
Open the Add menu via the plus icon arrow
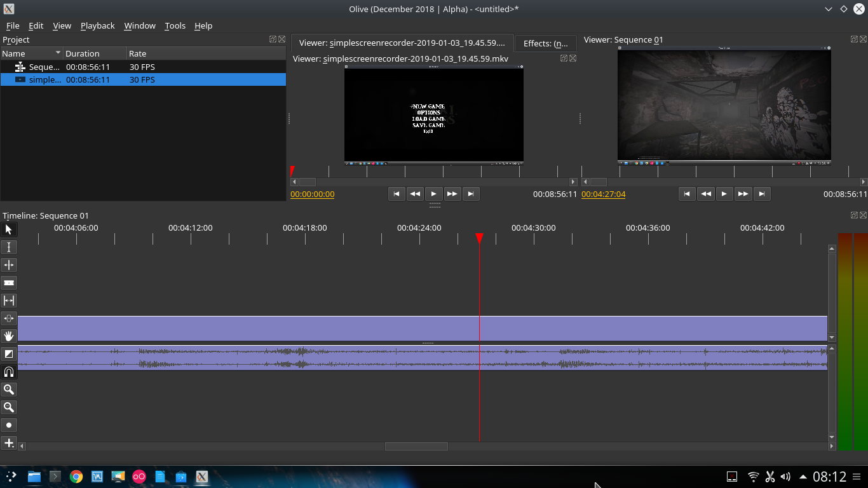tap(9, 443)
